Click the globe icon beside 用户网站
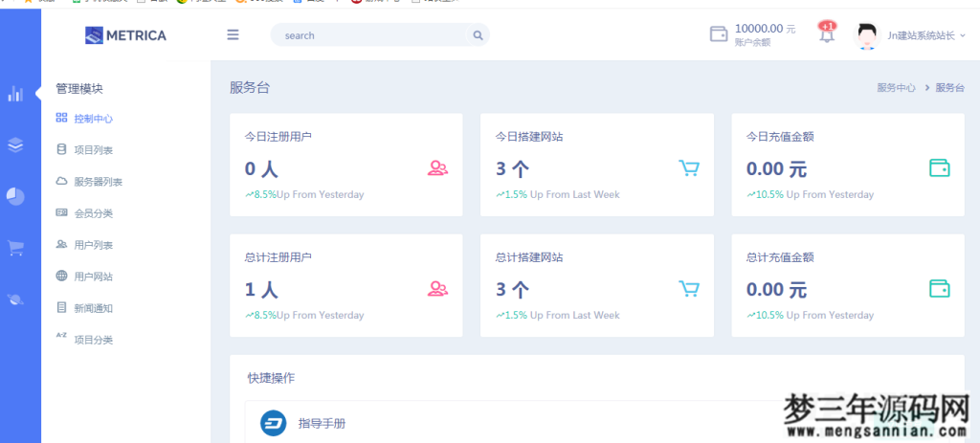 coord(61,276)
